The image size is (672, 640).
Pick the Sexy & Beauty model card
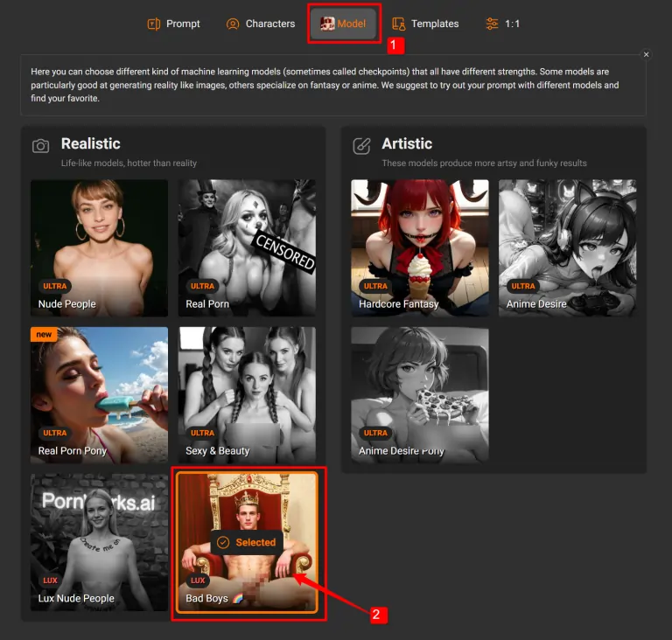coord(247,395)
